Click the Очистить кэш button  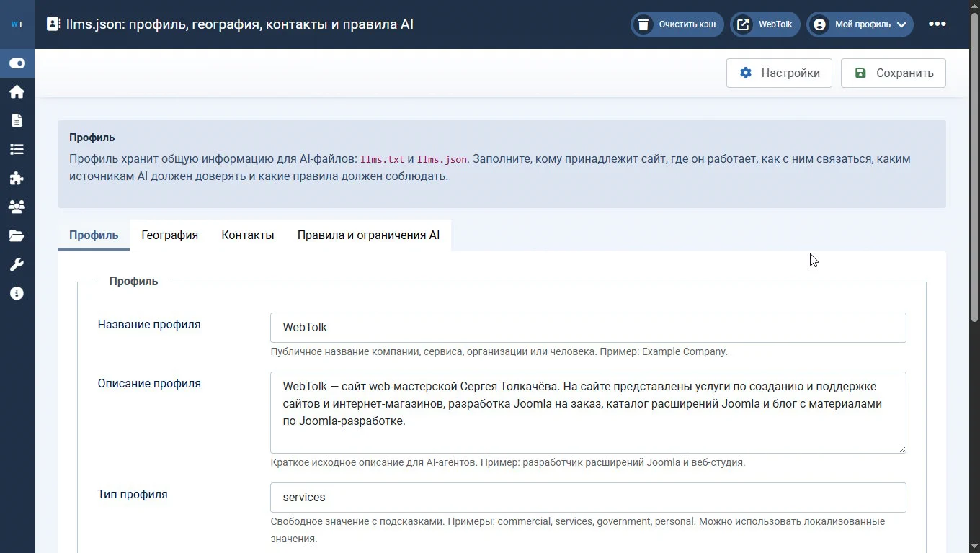point(677,24)
